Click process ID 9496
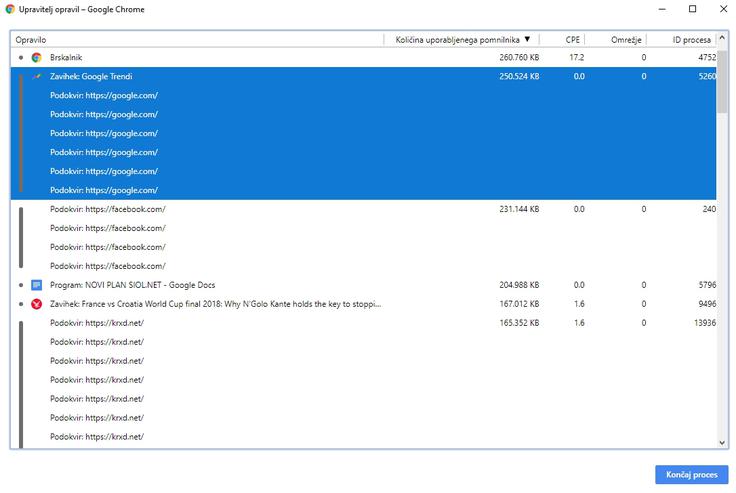Viewport: 736px width, 493px height. tap(707, 304)
